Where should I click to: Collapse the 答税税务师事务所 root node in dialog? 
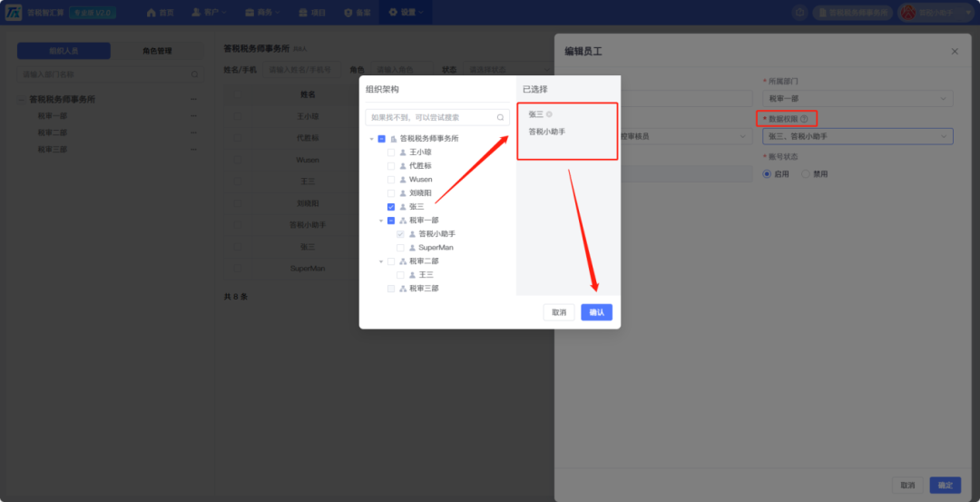371,139
